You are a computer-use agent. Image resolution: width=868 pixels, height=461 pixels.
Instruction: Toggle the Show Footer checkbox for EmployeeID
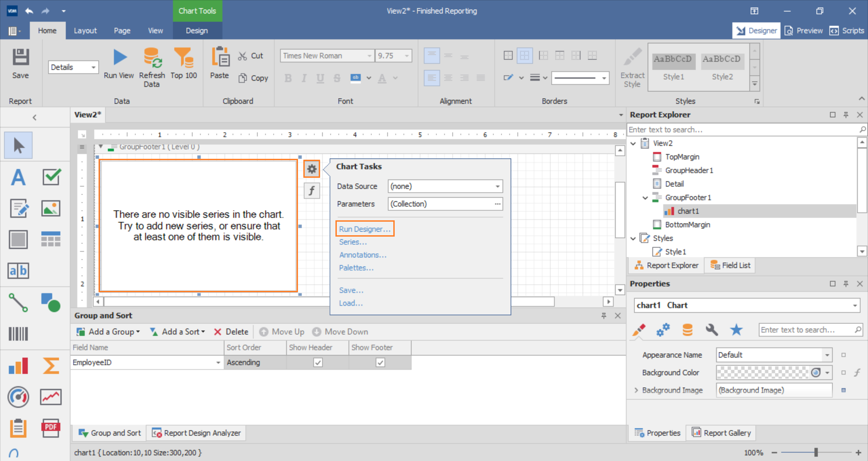point(381,362)
